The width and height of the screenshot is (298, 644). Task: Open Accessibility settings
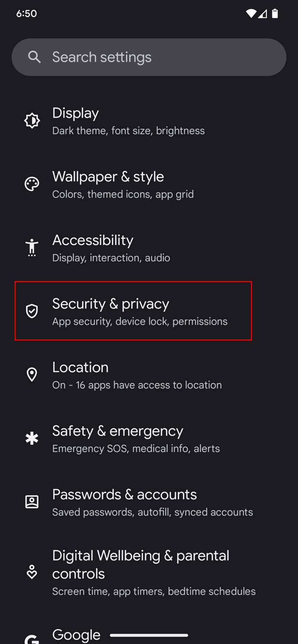tap(111, 248)
